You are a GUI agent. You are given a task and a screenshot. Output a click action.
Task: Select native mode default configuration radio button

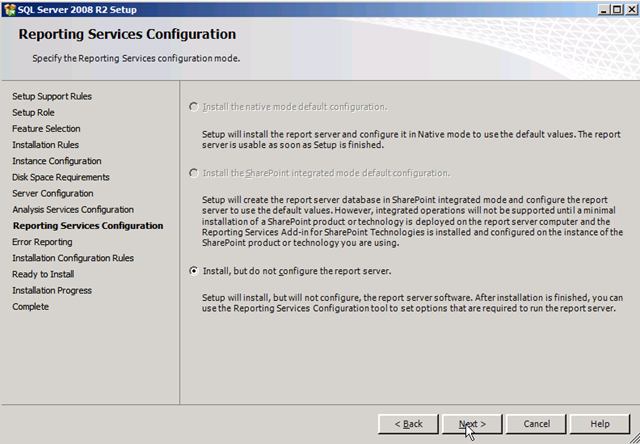[194, 107]
